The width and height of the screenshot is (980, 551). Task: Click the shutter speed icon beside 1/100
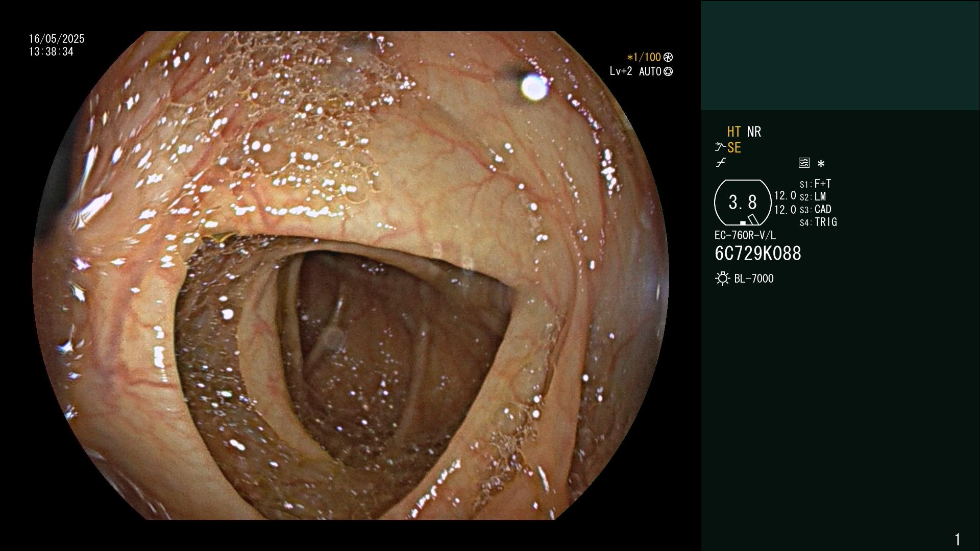[668, 58]
